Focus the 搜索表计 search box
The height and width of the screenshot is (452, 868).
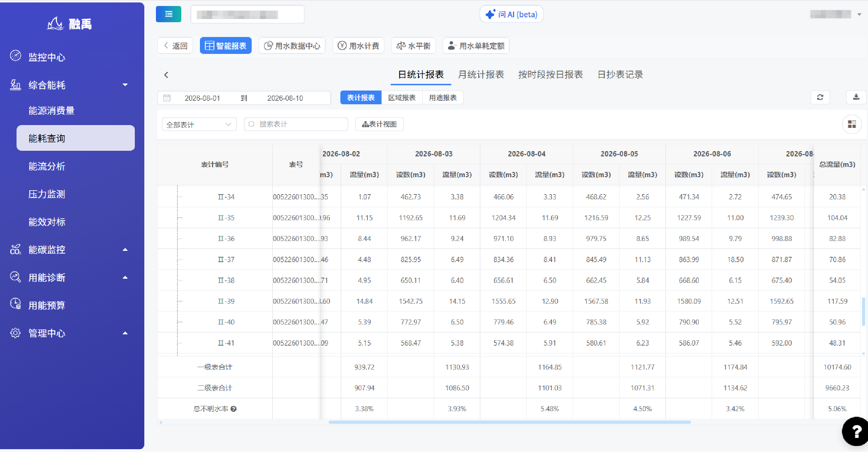[x=296, y=124]
